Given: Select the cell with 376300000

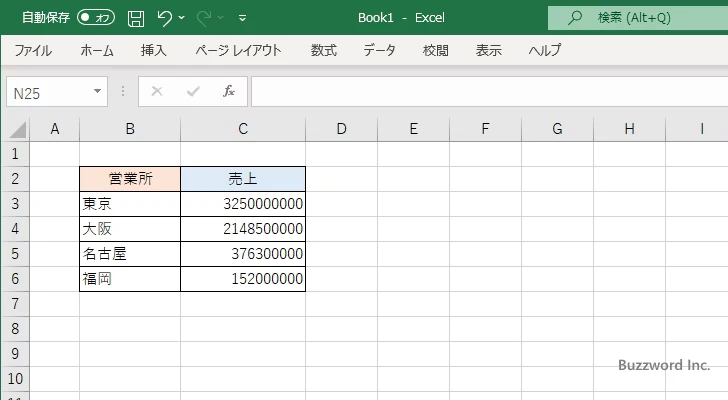Looking at the screenshot, I should (x=243, y=254).
